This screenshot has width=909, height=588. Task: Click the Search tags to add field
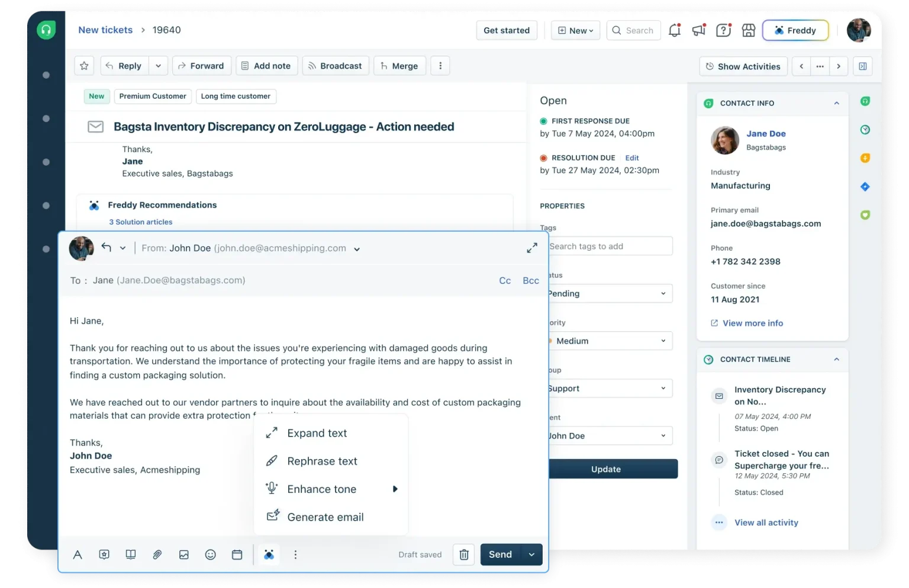(610, 246)
